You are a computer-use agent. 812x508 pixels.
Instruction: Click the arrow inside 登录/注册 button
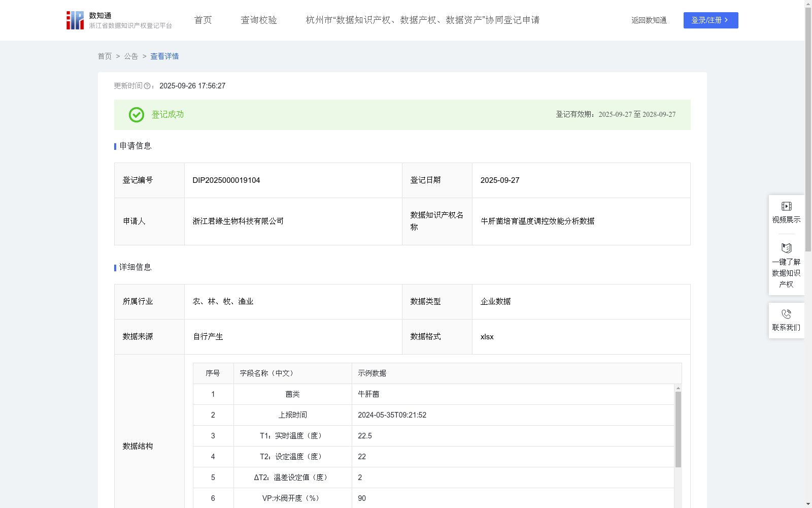point(726,20)
